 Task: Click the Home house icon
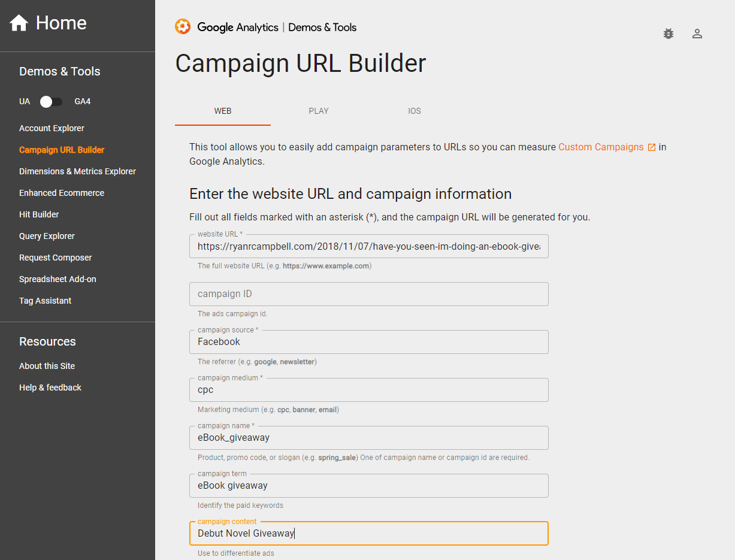[x=19, y=23]
